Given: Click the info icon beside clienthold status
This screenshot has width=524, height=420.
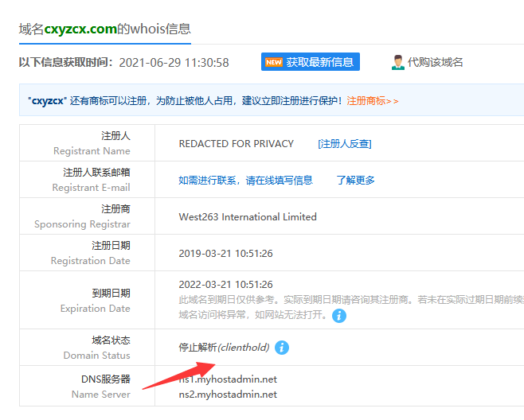Looking at the screenshot, I should 282,348.
